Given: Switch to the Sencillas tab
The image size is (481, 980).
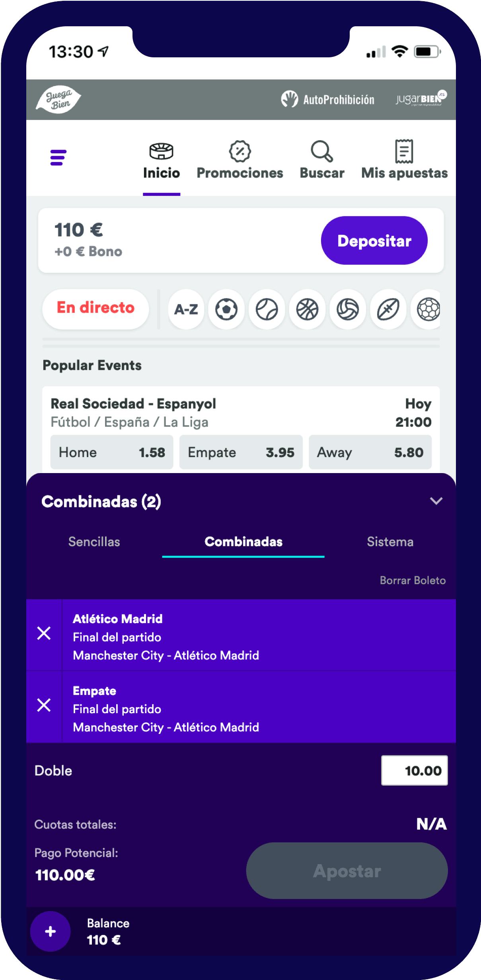Looking at the screenshot, I should click(x=94, y=542).
